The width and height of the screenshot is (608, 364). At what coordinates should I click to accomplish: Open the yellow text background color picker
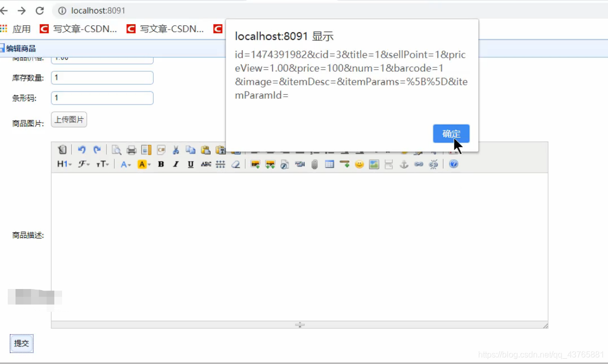point(144,164)
